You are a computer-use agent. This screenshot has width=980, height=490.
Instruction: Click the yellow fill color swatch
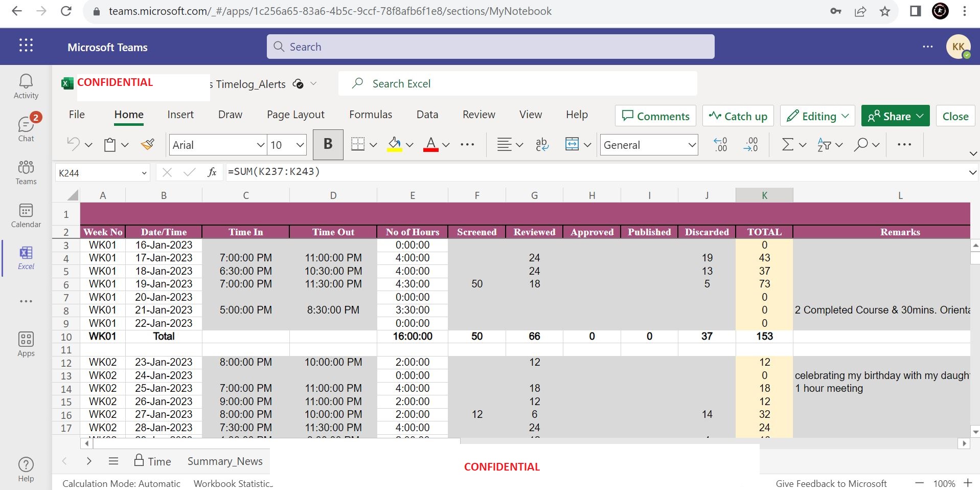point(394,145)
